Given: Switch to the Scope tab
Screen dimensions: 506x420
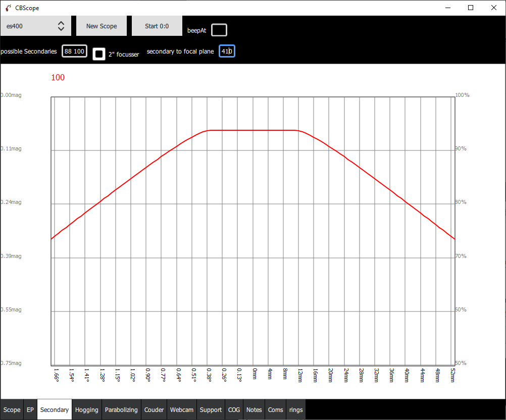Looking at the screenshot, I should pos(12,409).
